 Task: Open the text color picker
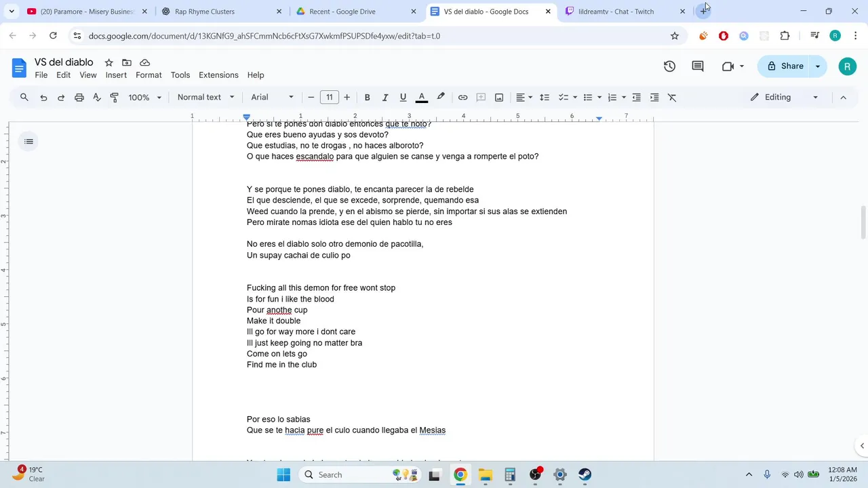point(421,98)
